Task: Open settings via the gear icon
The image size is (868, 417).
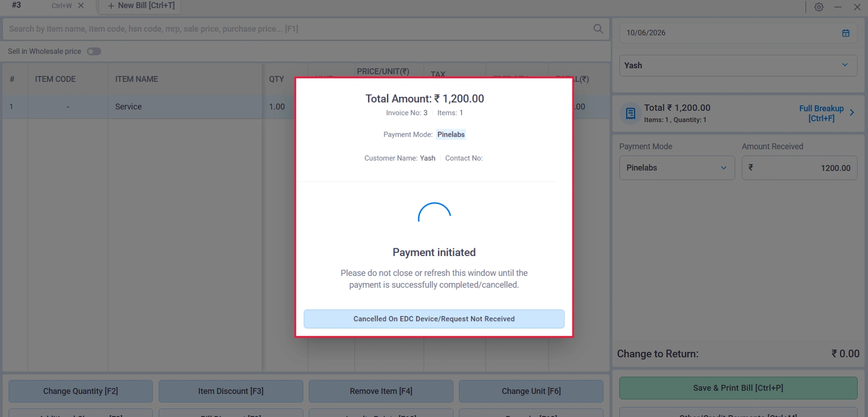Action: pyautogui.click(x=819, y=7)
